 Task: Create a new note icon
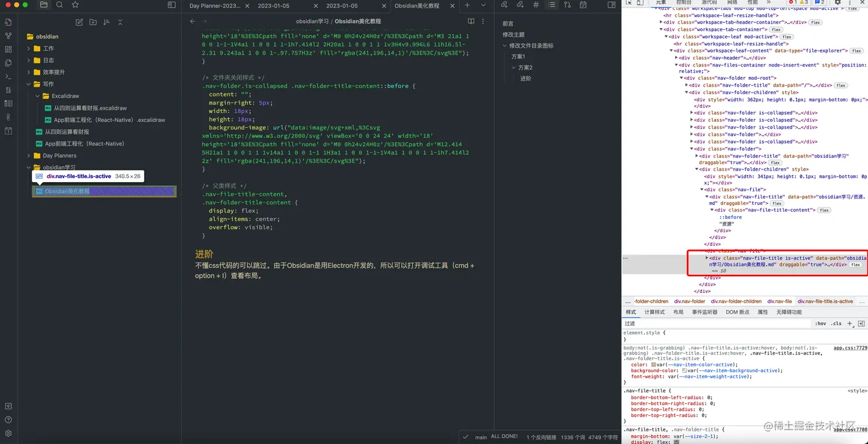pyautogui.click(x=79, y=22)
